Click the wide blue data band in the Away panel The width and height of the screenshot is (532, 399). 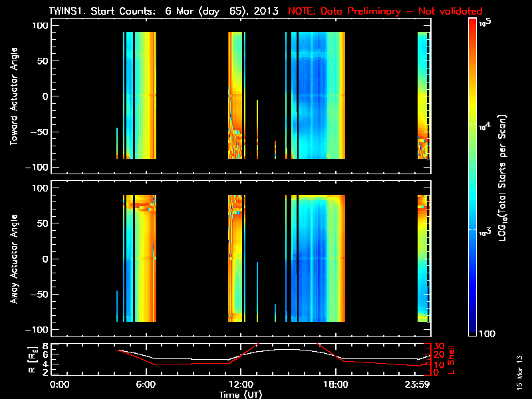point(319,259)
